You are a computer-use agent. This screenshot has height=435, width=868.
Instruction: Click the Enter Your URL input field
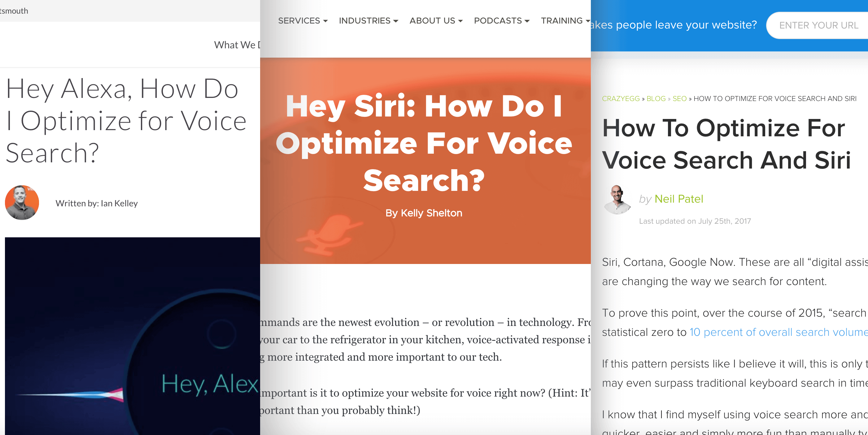pyautogui.click(x=820, y=24)
